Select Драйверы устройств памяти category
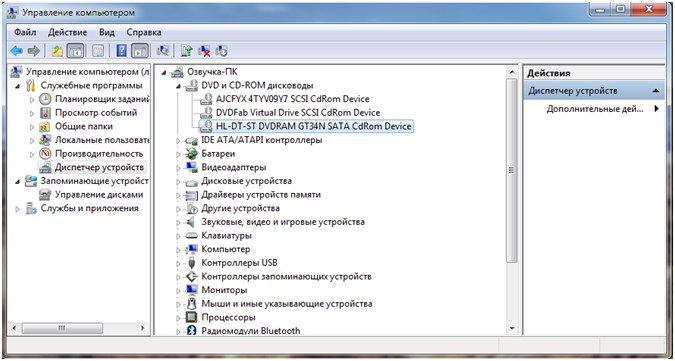The width and height of the screenshot is (675, 361). click(261, 194)
